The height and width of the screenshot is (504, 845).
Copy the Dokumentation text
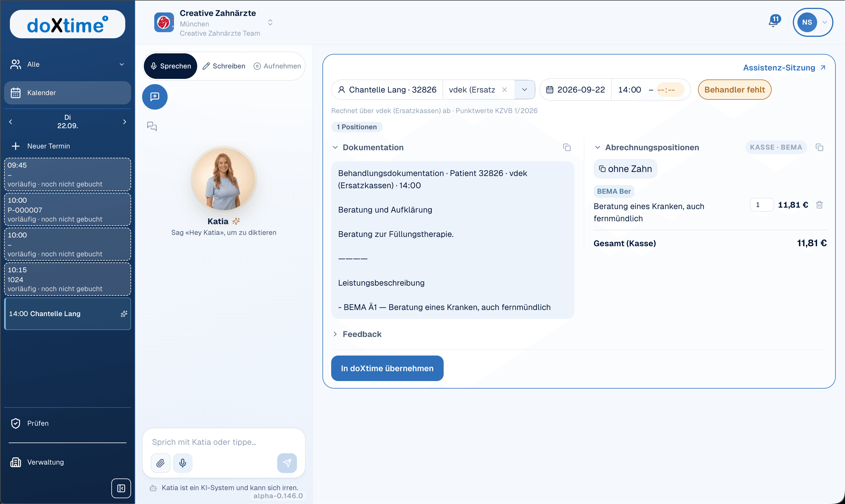[567, 147]
